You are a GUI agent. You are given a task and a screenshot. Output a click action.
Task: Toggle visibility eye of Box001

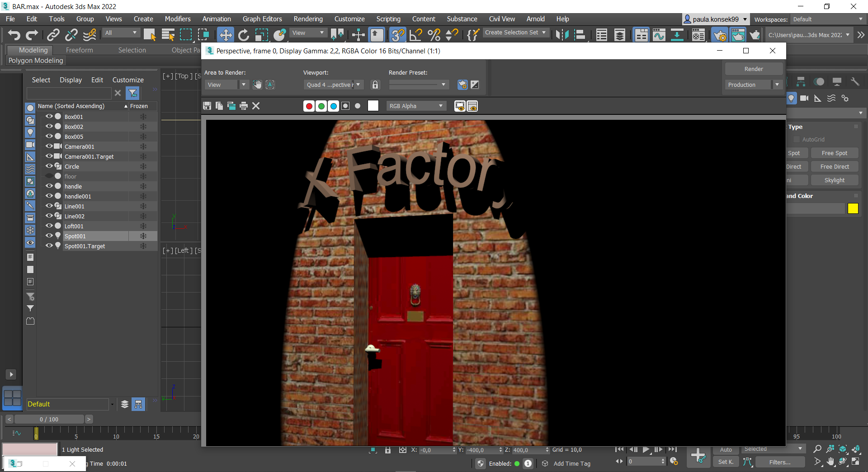(x=49, y=116)
